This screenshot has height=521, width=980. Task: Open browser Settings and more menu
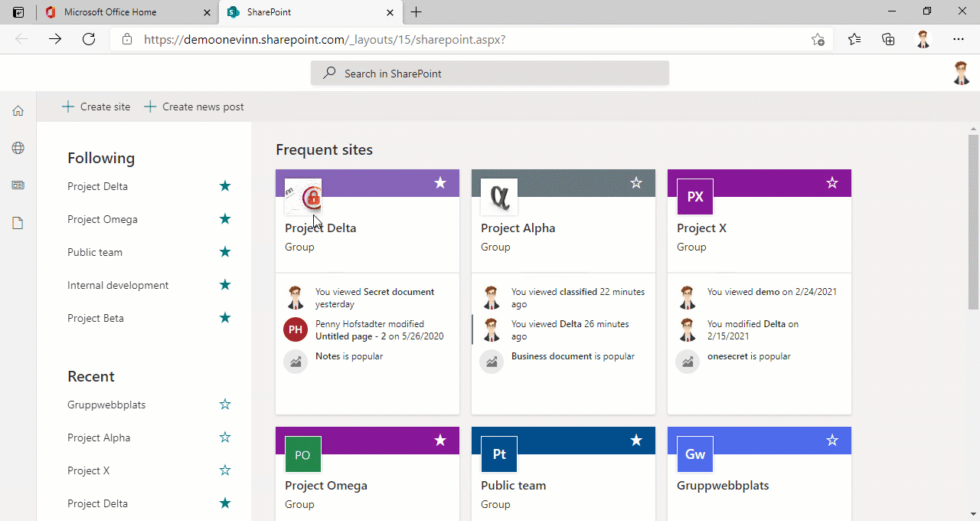tap(959, 39)
